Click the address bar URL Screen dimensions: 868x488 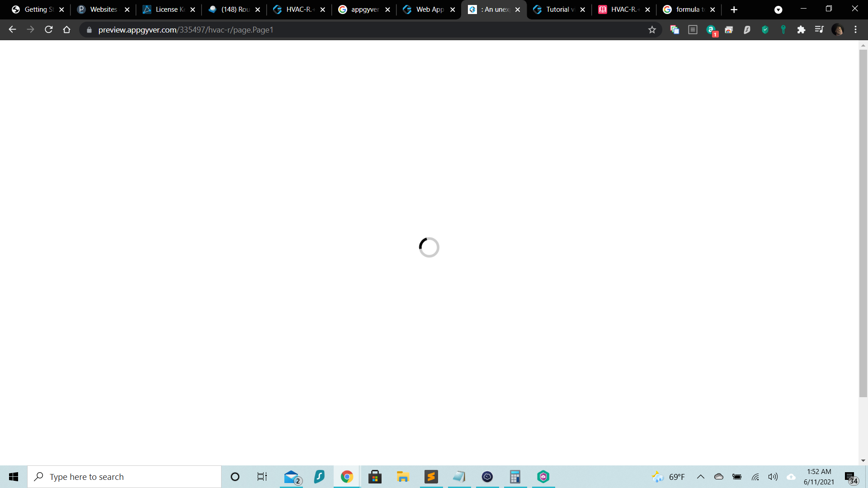[186, 30]
